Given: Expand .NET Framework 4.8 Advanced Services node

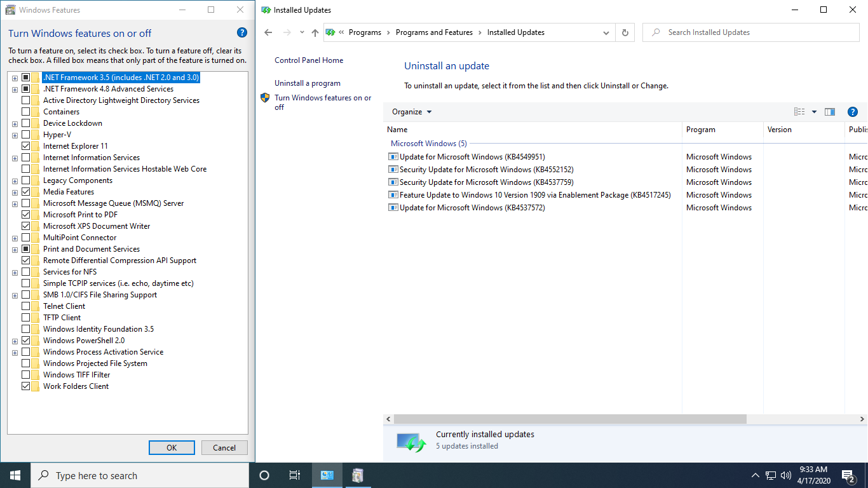Looking at the screenshot, I should point(15,90).
